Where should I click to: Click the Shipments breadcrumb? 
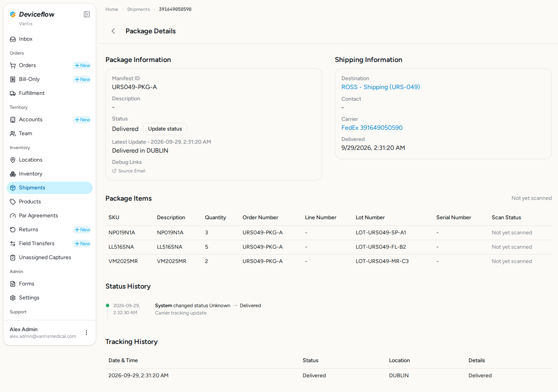click(138, 9)
